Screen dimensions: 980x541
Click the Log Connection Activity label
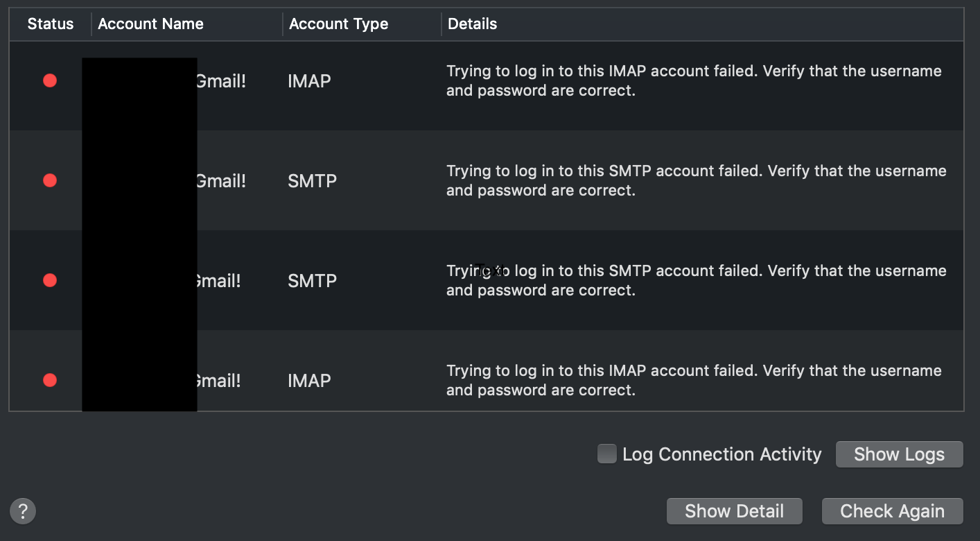[x=721, y=455]
